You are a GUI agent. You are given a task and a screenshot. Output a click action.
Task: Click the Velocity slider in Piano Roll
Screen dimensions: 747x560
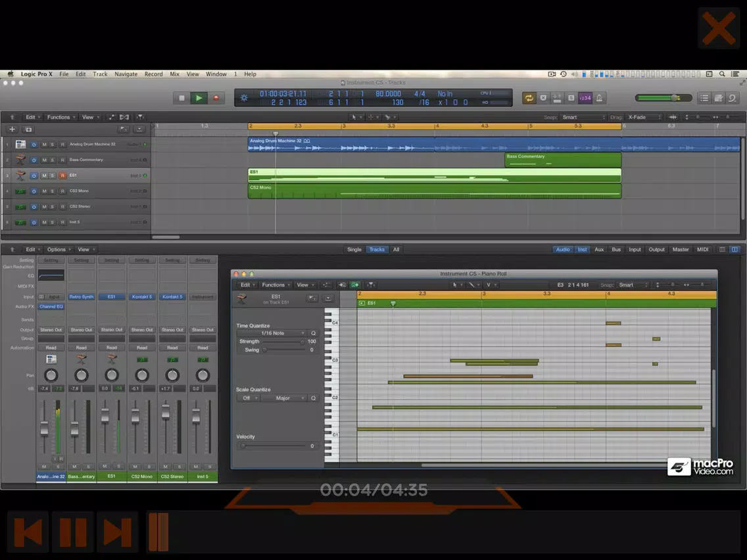click(x=274, y=446)
